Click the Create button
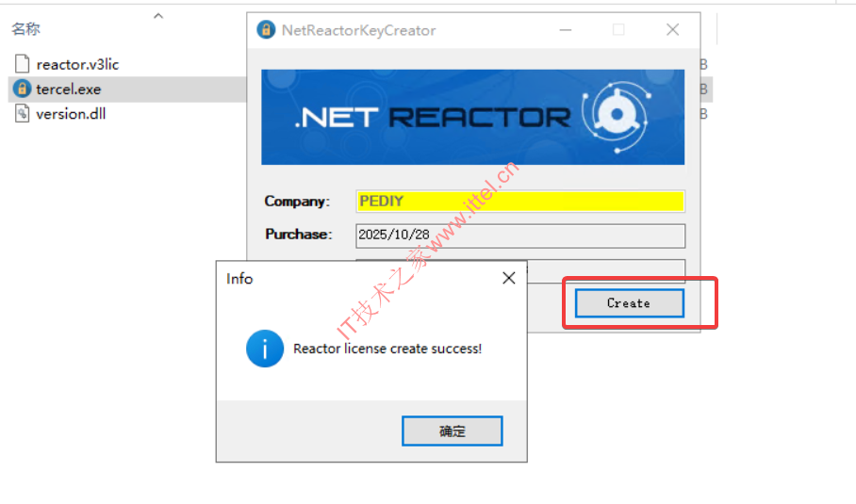 [x=629, y=302]
